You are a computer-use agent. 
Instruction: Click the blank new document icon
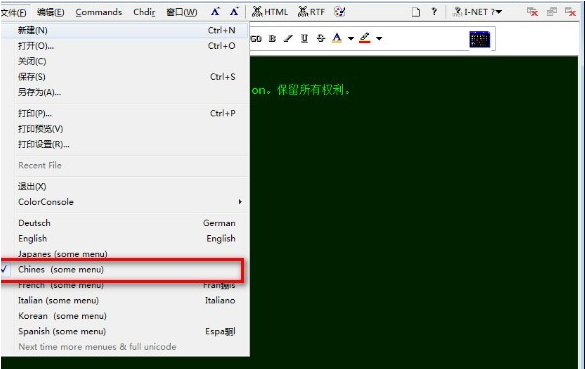coord(416,12)
